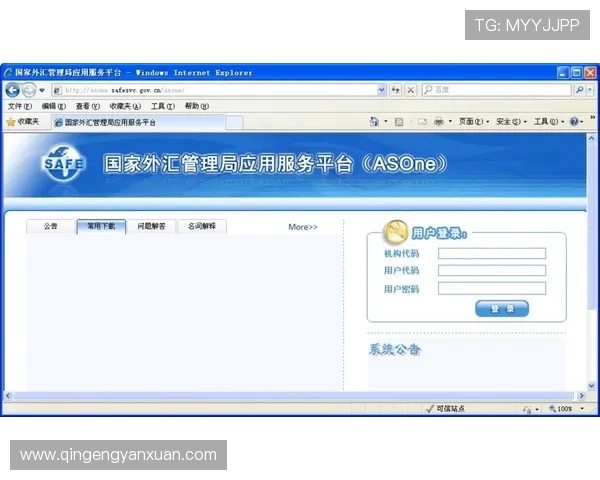Click the protected mode status bar icon
This screenshot has height=480, width=600.
pyautogui.click(x=527, y=410)
